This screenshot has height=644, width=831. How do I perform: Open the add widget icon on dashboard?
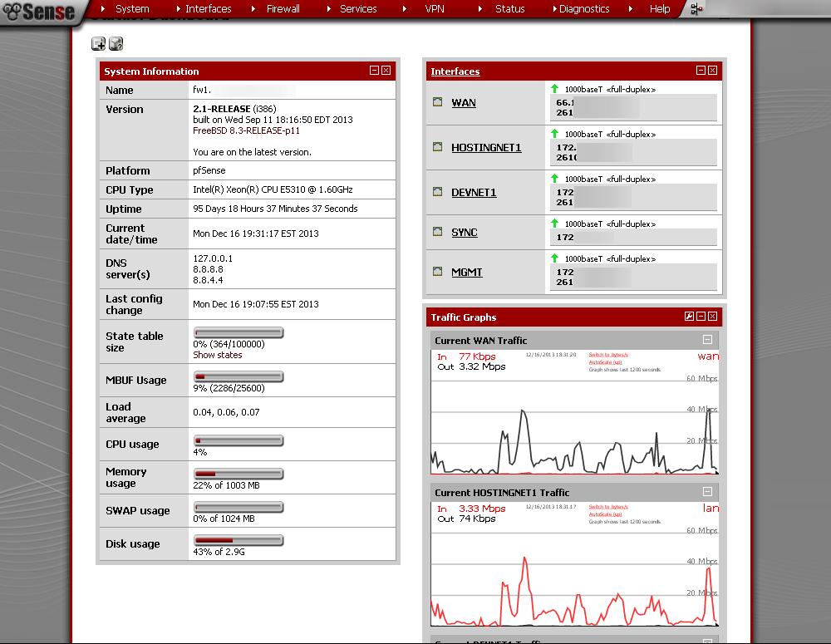(x=98, y=43)
